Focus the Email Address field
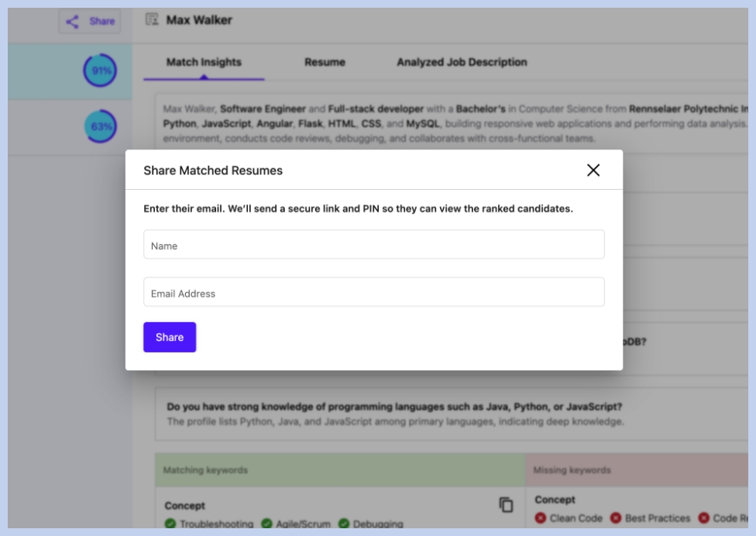This screenshot has height=536, width=756. coord(373,293)
